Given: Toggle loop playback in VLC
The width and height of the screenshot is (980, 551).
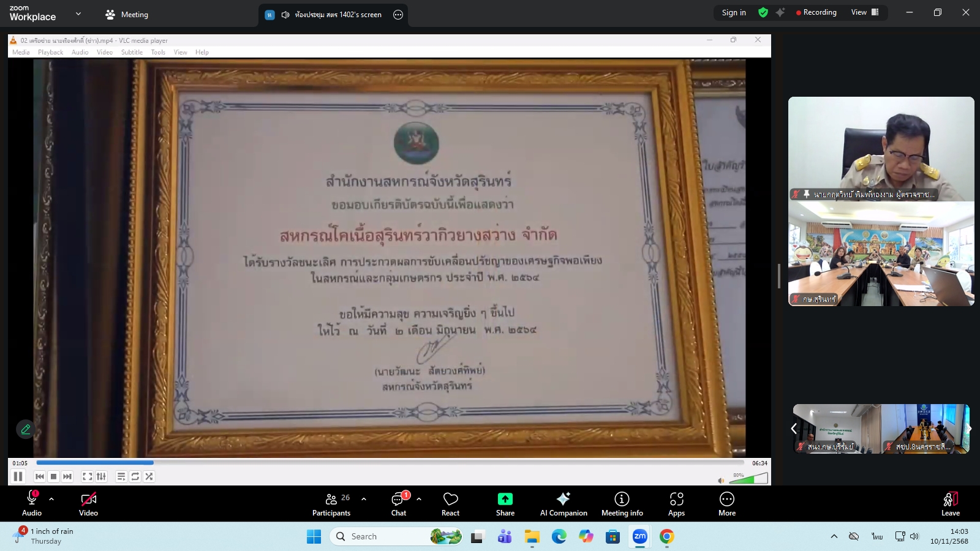Looking at the screenshot, I should tap(135, 476).
